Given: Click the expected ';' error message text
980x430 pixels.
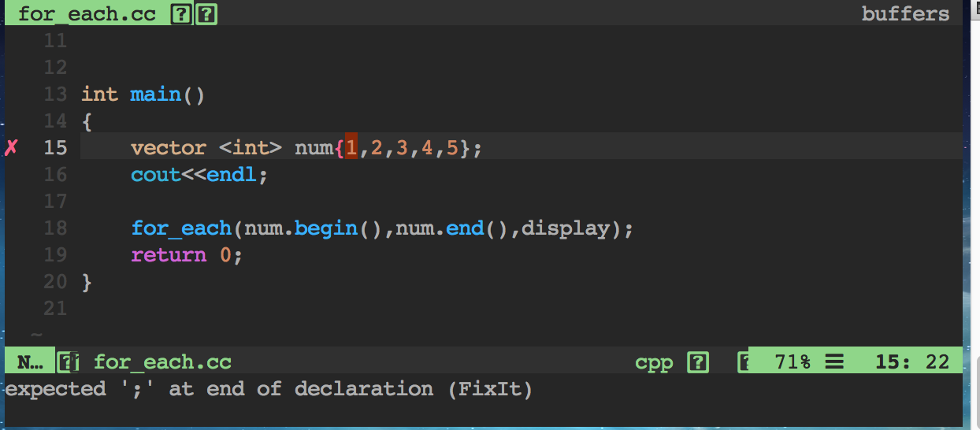Looking at the screenshot, I should 269,389.
